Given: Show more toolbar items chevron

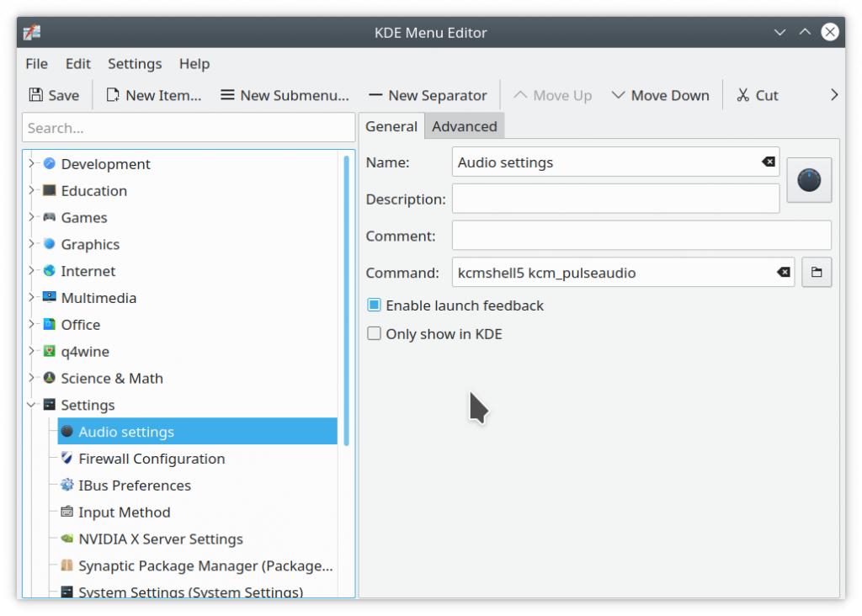Looking at the screenshot, I should click(834, 95).
